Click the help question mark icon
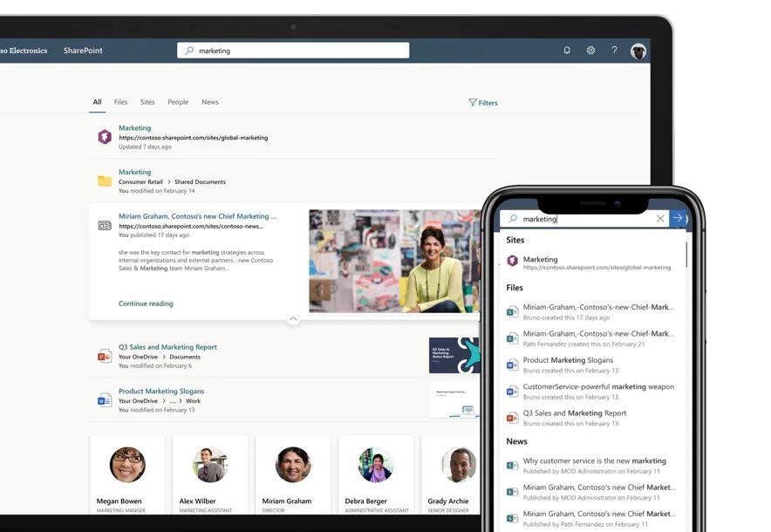Image resolution: width=771 pixels, height=532 pixels. tap(614, 51)
